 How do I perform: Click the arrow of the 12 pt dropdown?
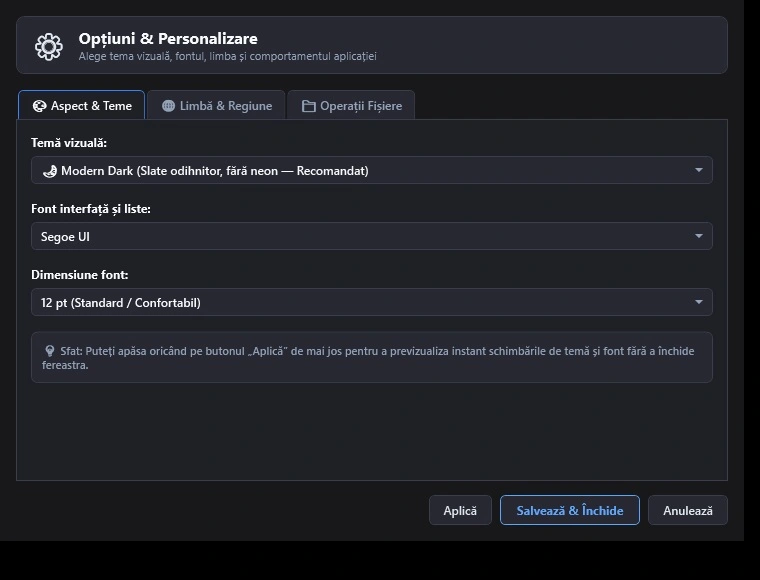click(x=698, y=302)
